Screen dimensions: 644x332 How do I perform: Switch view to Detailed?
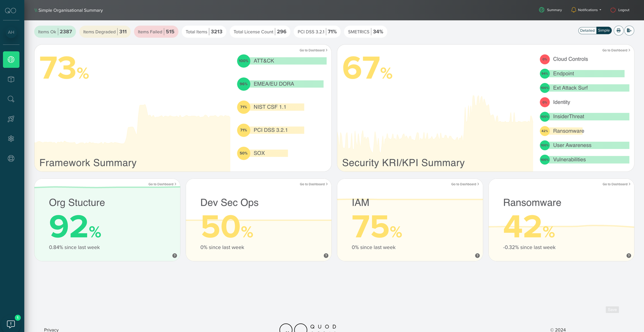[587, 30]
